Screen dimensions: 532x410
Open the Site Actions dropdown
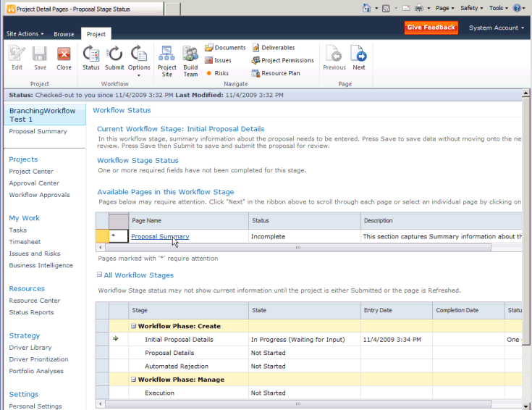point(25,33)
